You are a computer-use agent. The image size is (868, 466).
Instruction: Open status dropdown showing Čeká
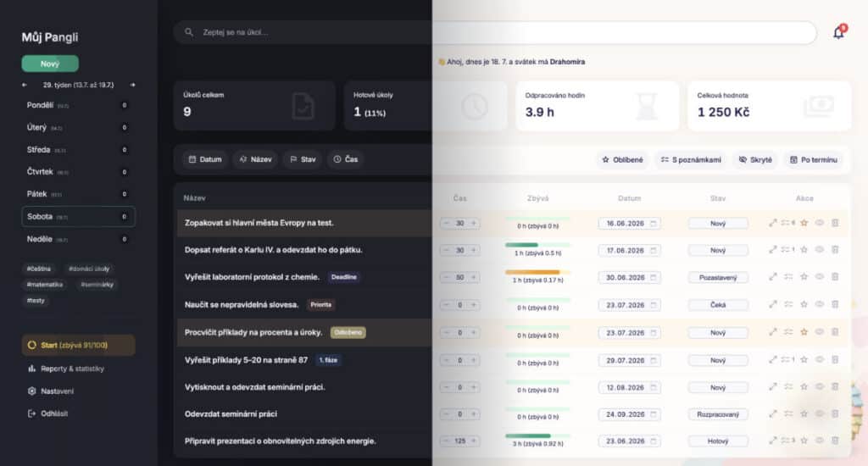[x=718, y=305]
